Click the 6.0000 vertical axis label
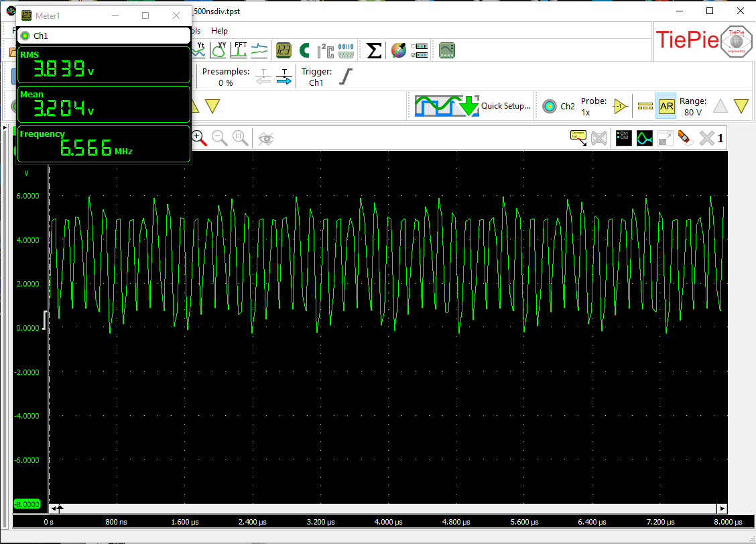Screen dimensions: 756x544 [27, 196]
